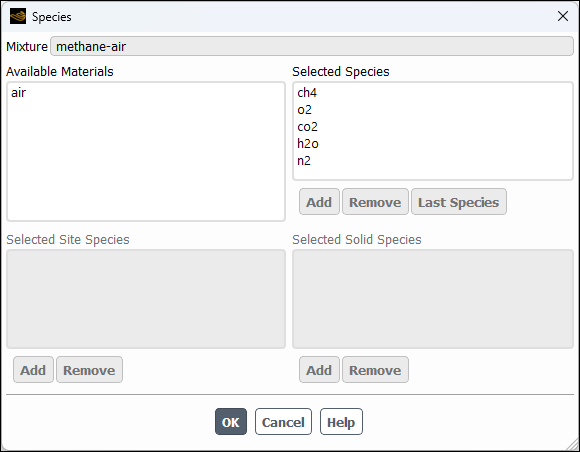
Task: Select h2o species entry
Action: 308,144
